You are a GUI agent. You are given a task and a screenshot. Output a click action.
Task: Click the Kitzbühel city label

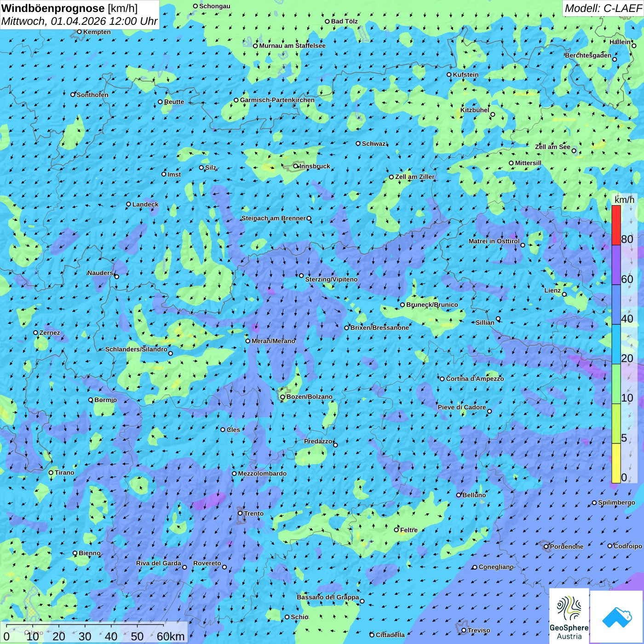coord(475,110)
